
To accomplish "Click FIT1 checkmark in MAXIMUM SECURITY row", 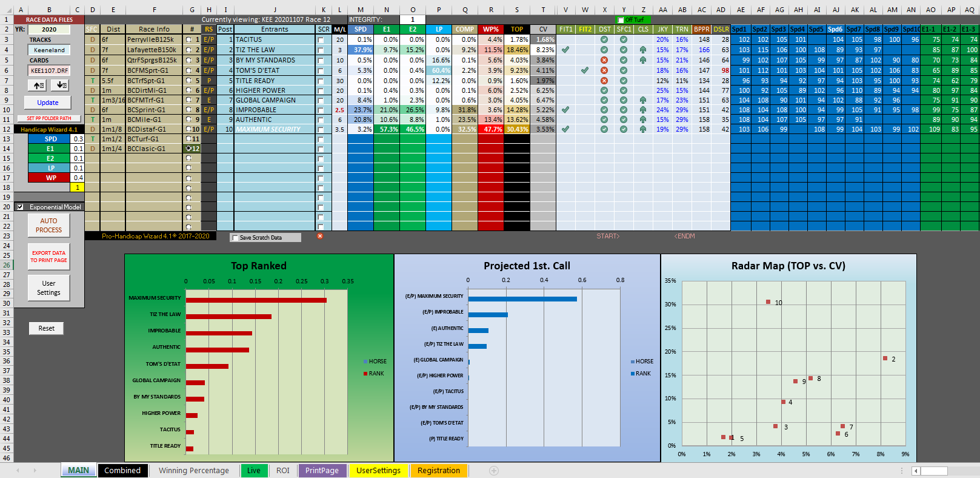I will [565, 129].
